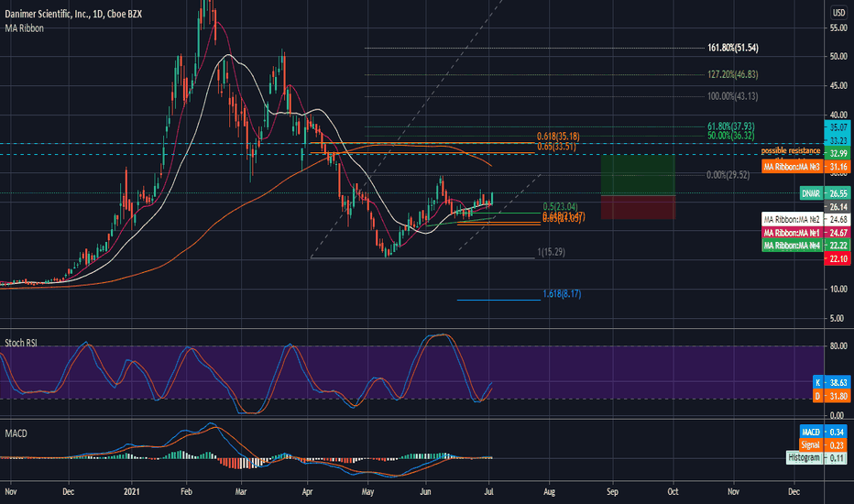Click the MACD 0.34 value tag
Screen dimensions: 854x504
click(x=824, y=433)
